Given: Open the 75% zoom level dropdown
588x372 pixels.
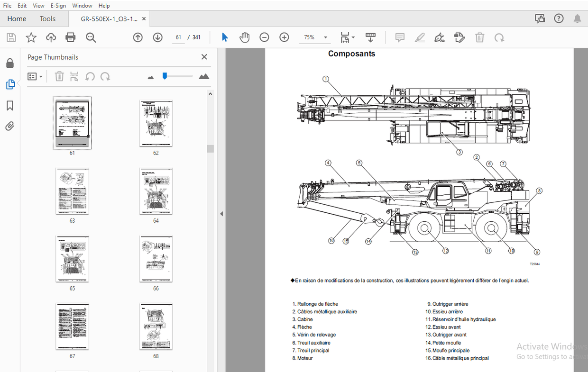Looking at the screenshot, I should 325,37.
